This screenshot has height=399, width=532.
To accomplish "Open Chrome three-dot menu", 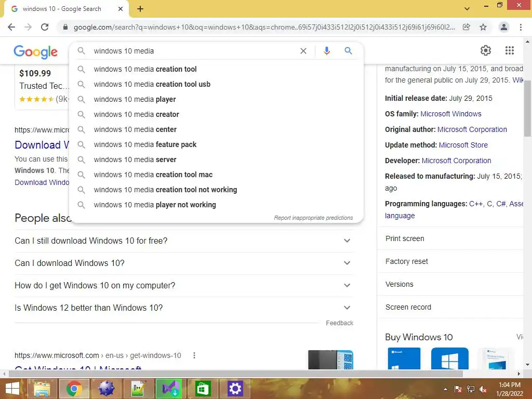I will [521, 27].
